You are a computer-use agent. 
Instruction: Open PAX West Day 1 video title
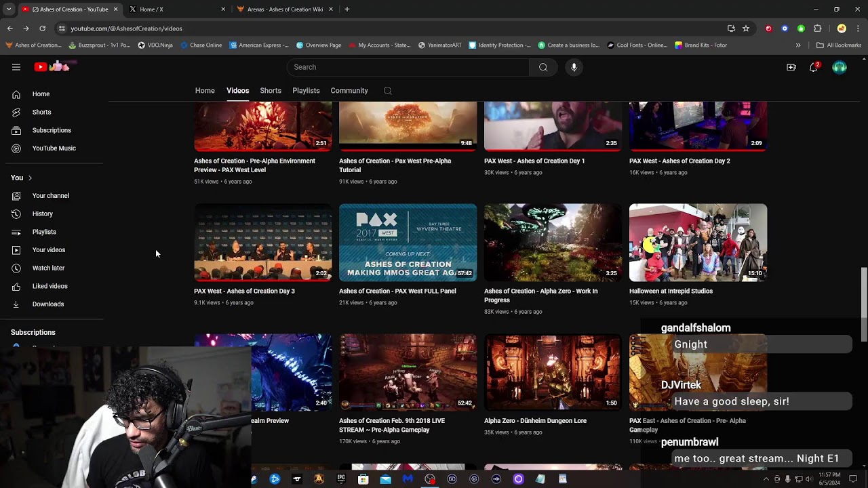[x=534, y=161]
